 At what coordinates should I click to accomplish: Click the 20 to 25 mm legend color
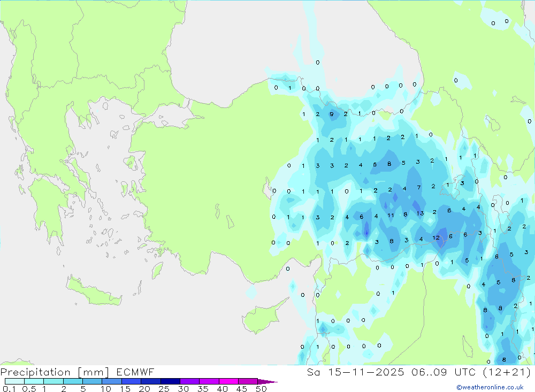pyautogui.click(x=150, y=381)
